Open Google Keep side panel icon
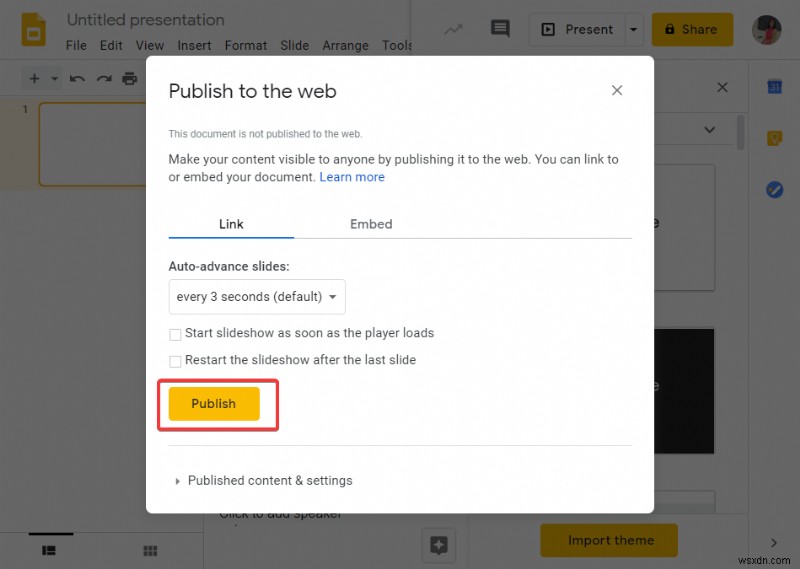Screen dimensions: 800x569 pos(774,139)
